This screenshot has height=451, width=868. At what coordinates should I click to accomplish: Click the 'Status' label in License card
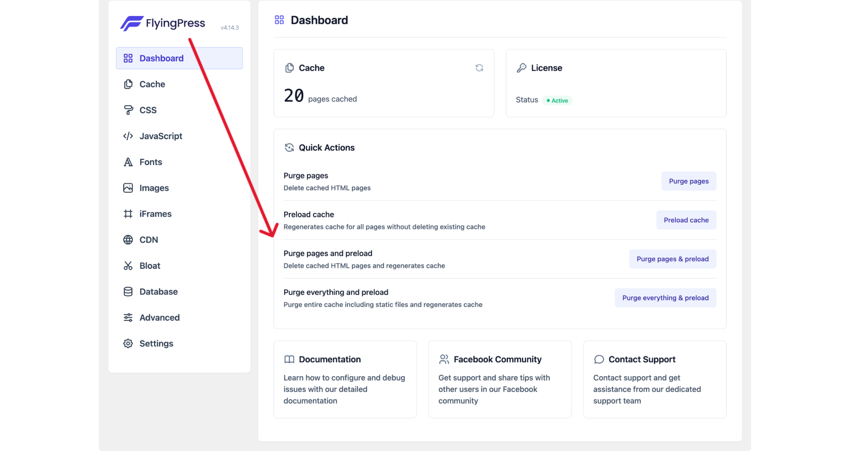[527, 100]
